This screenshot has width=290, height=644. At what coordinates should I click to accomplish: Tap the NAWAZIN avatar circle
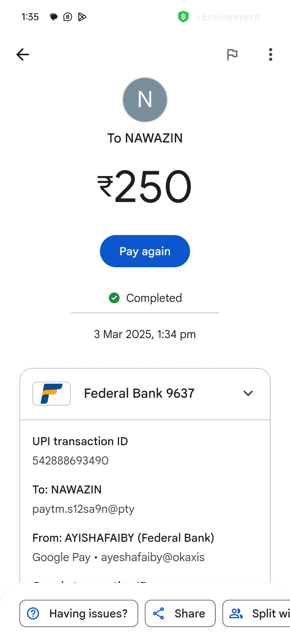(x=145, y=100)
